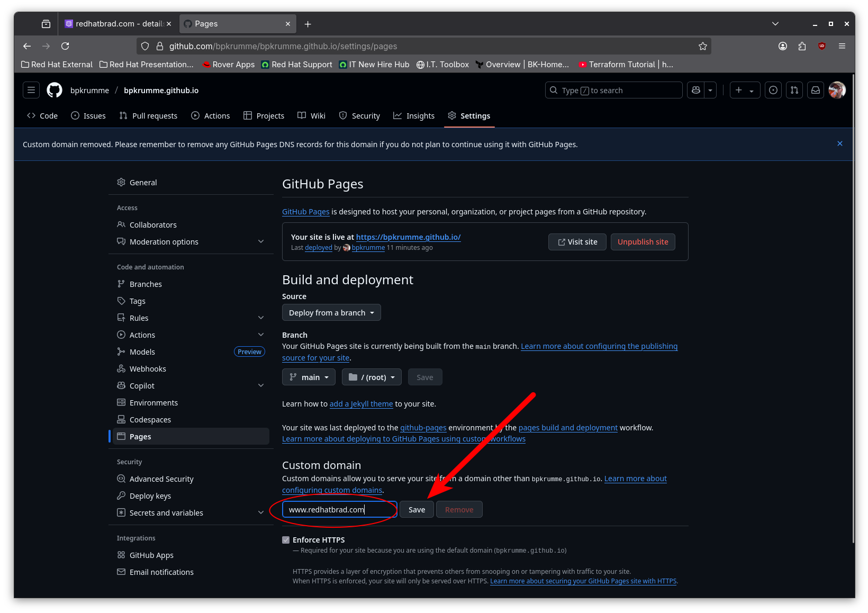Image resolution: width=868 pixels, height=613 pixels.
Task: Open the GitHub hamburger navigation menu
Action: point(31,90)
